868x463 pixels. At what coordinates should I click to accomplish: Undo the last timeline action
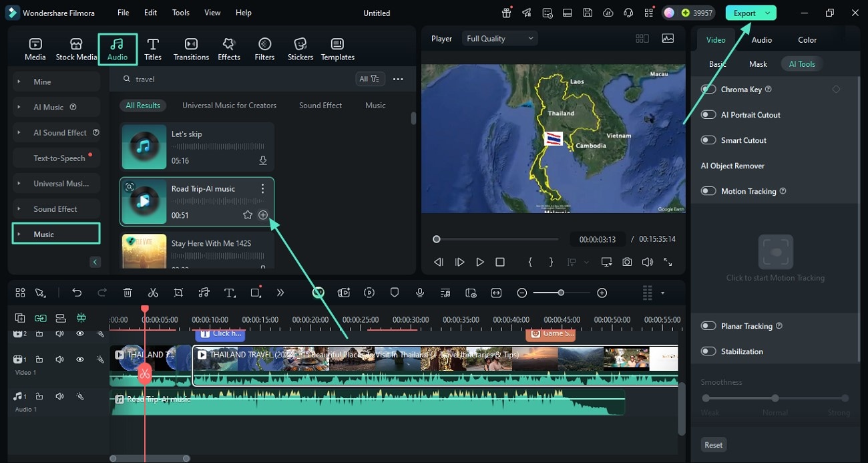(77, 293)
